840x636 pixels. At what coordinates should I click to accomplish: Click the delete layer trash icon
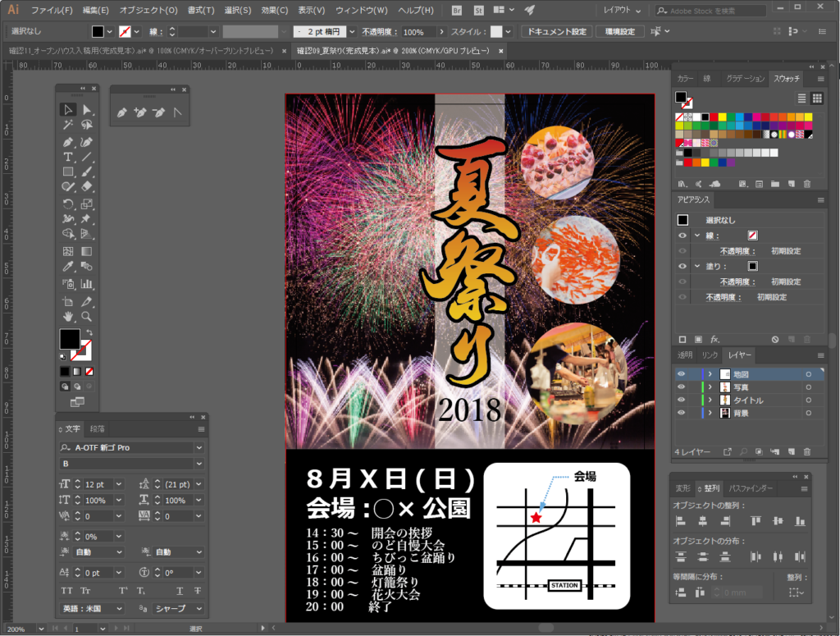point(806,451)
